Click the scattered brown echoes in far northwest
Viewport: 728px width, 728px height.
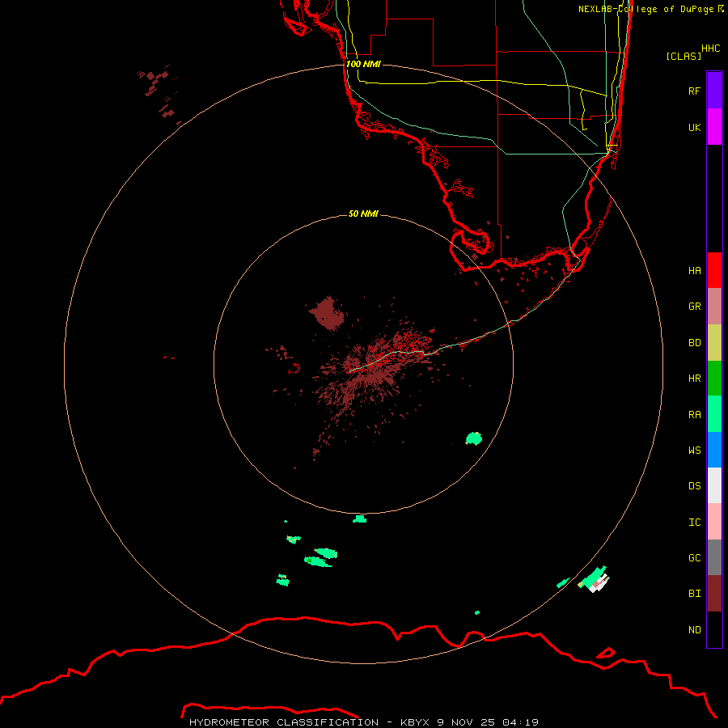(159, 95)
